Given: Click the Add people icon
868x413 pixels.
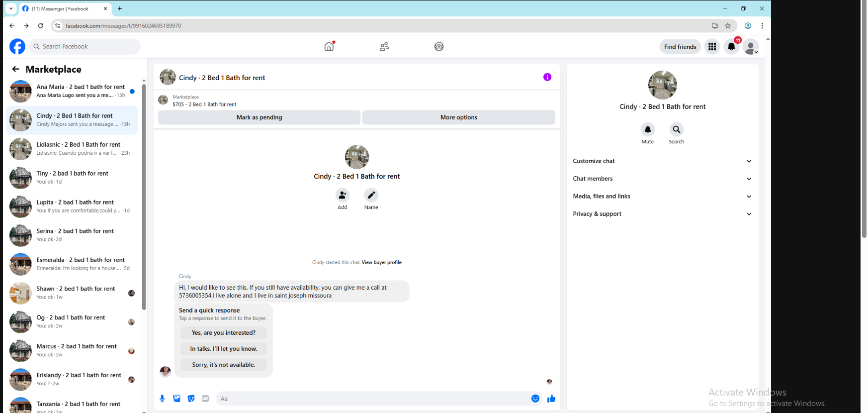Looking at the screenshot, I should [343, 196].
